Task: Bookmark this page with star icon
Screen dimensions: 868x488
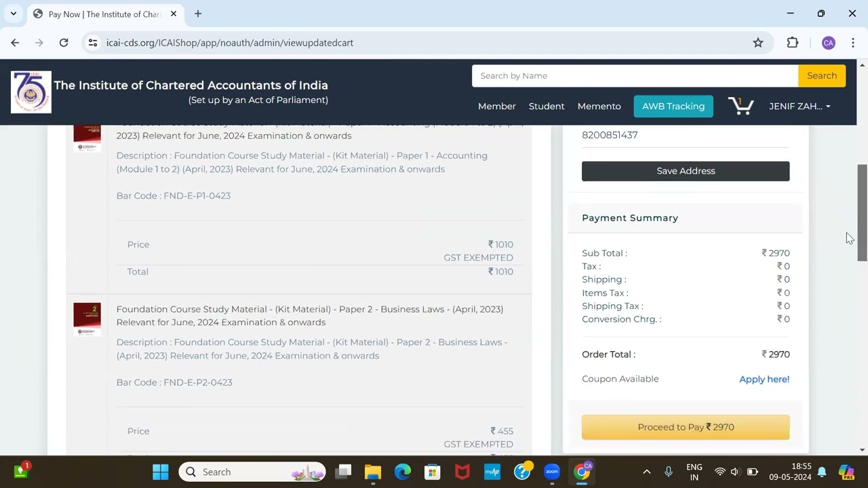Action: (758, 43)
